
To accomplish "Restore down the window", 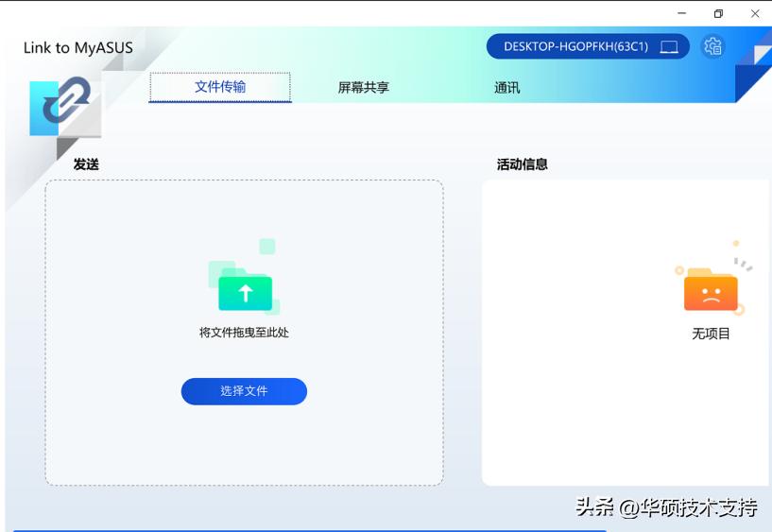I will (x=718, y=13).
